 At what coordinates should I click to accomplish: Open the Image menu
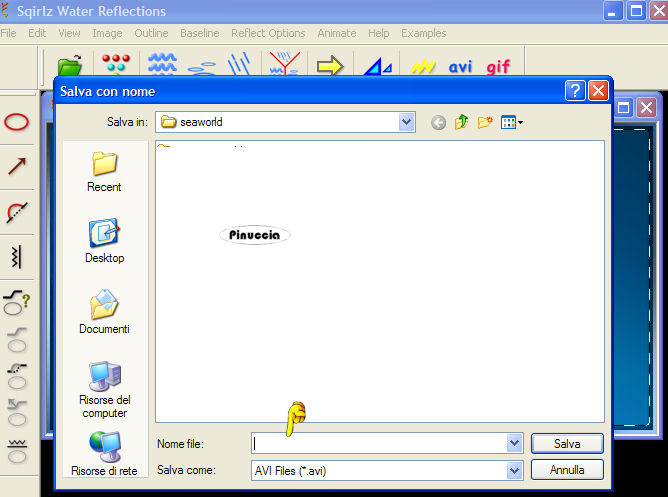107,33
